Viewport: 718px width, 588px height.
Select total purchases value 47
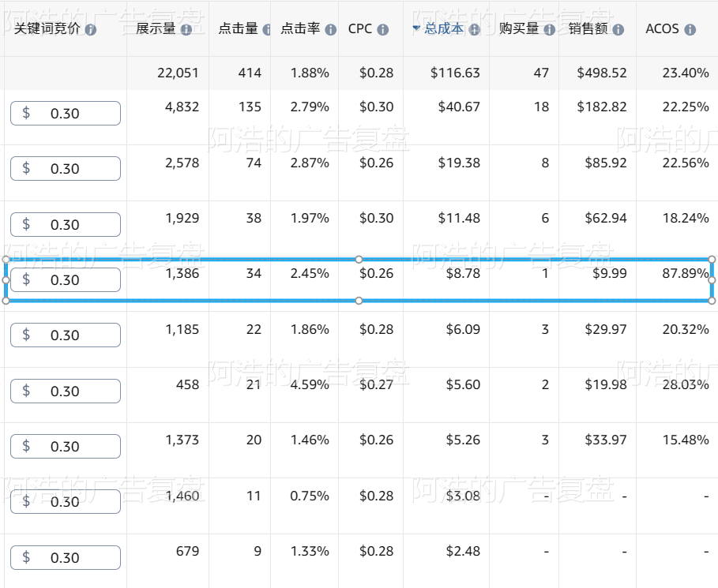(x=541, y=73)
